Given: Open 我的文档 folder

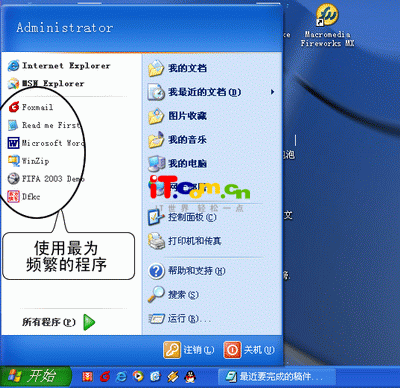Looking at the screenshot, I should [x=178, y=68].
